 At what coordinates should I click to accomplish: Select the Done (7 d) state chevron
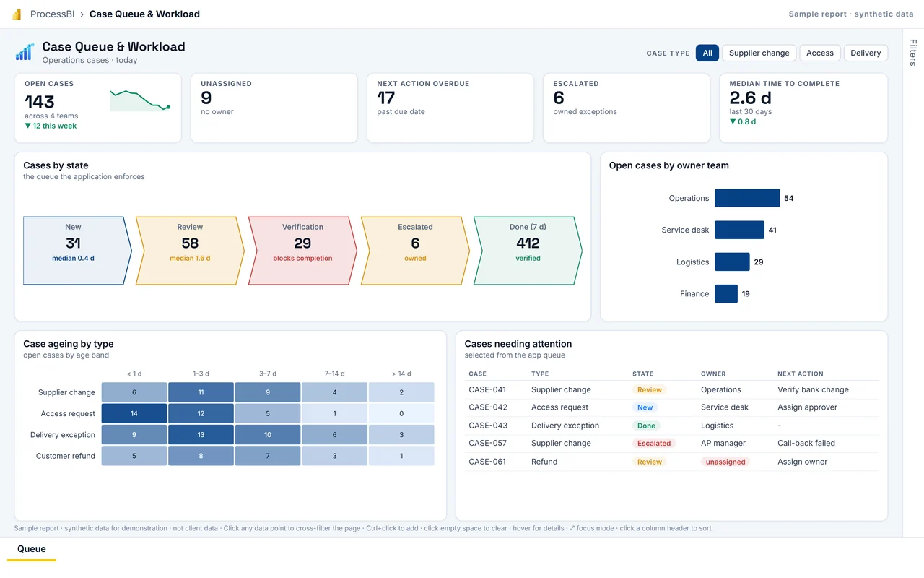(x=528, y=251)
